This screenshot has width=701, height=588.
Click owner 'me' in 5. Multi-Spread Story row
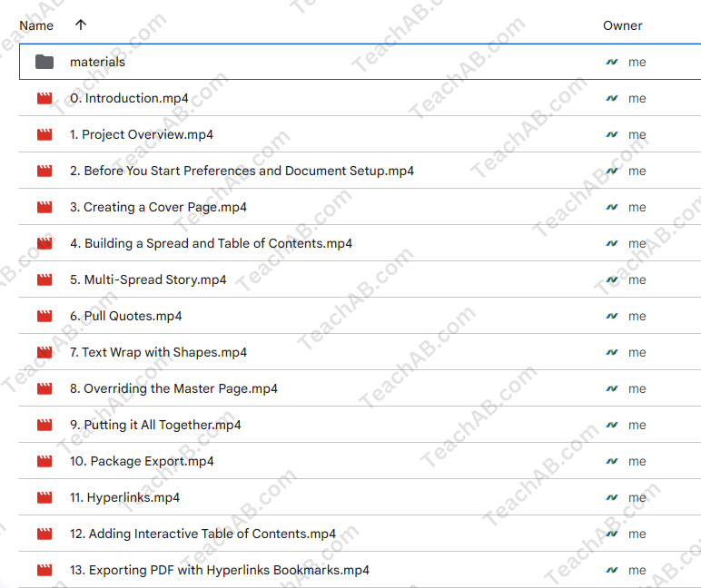[x=637, y=280]
